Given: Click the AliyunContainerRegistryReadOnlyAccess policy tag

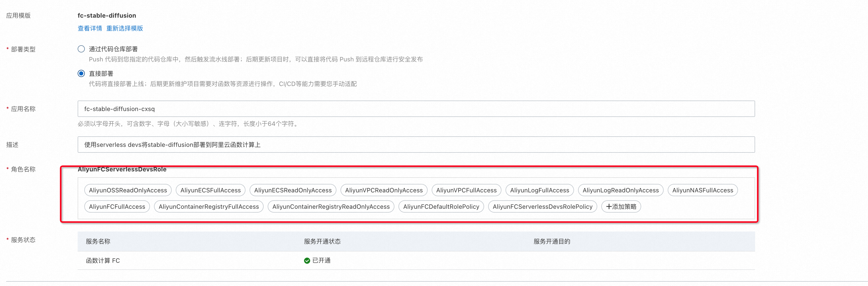Looking at the screenshot, I should (331, 206).
